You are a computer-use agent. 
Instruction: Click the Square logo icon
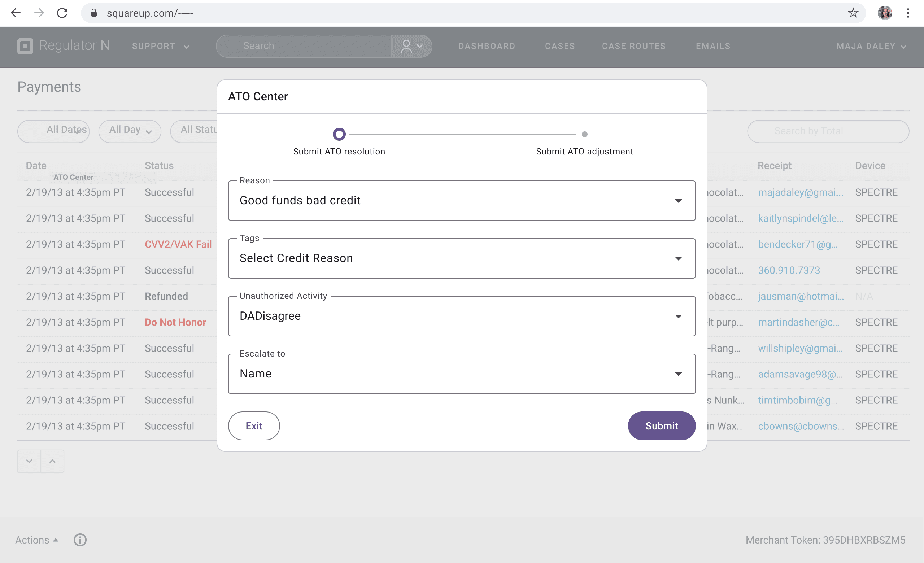click(25, 46)
